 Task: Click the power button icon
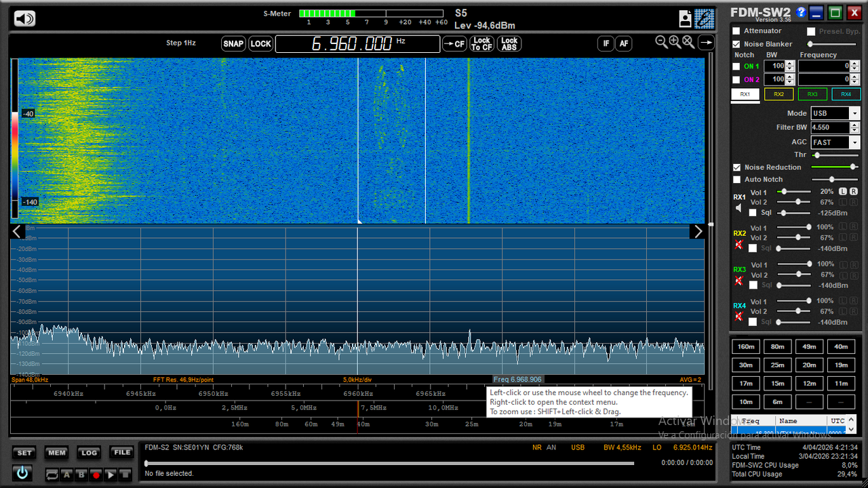pos(22,473)
